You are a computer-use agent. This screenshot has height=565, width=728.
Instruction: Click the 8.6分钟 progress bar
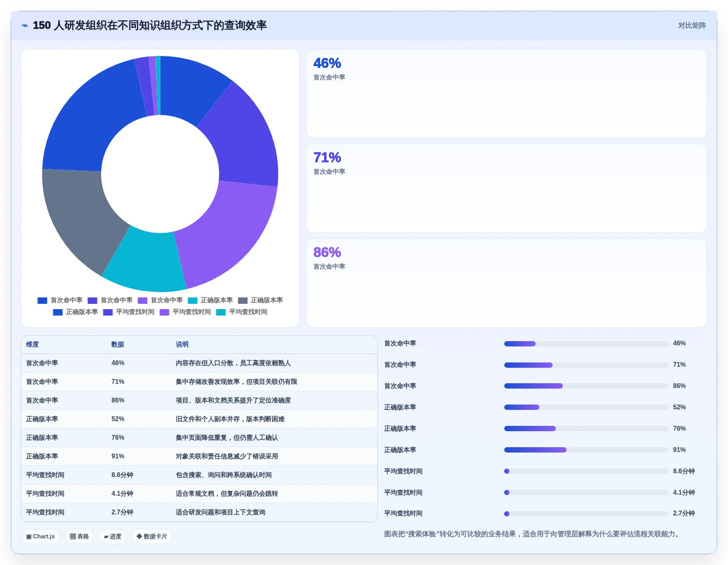pyautogui.click(x=586, y=471)
